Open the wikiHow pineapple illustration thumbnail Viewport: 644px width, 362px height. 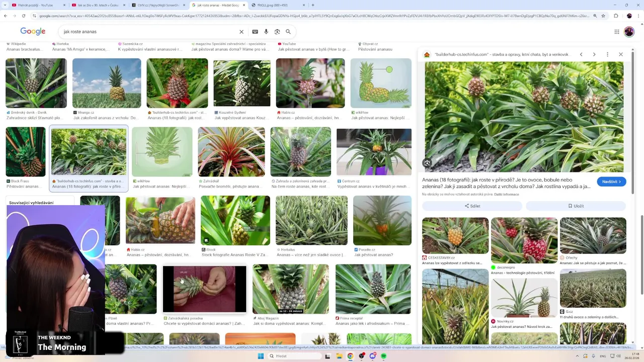pyautogui.click(x=381, y=83)
